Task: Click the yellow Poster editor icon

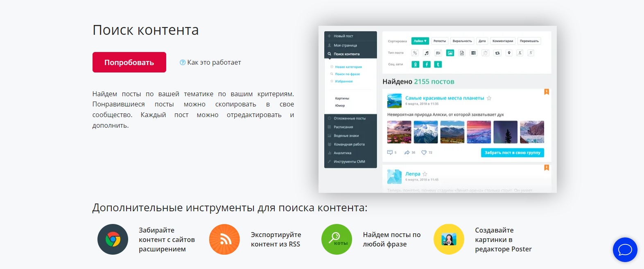Action: [449, 240]
